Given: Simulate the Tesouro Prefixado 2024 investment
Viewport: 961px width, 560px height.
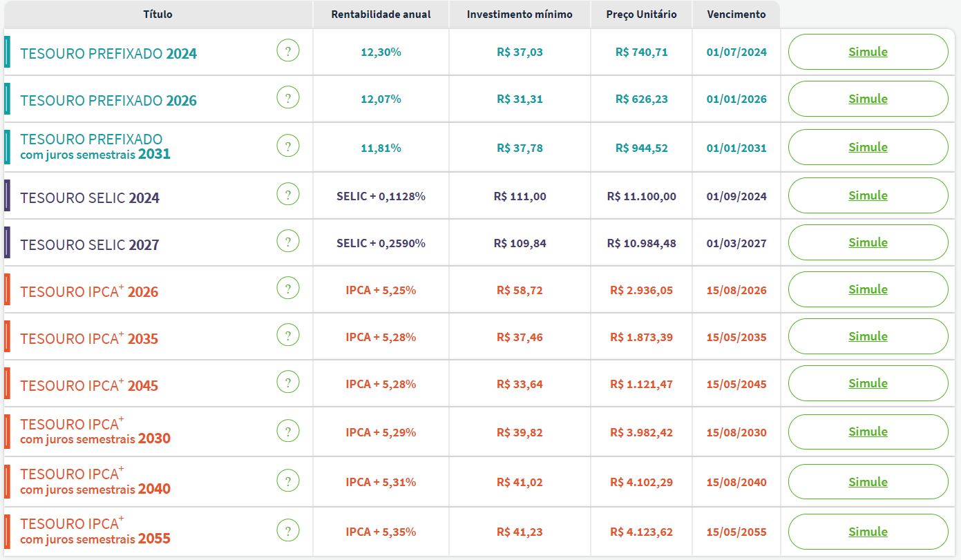Looking at the screenshot, I should pos(868,52).
